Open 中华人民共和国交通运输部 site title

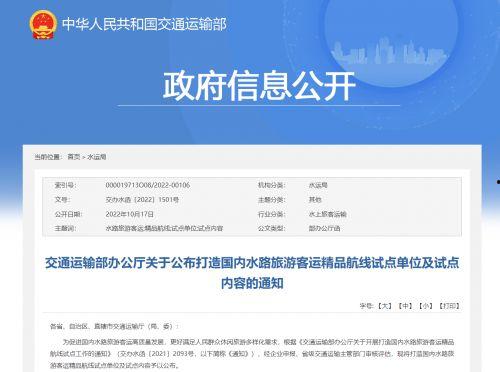click(144, 24)
